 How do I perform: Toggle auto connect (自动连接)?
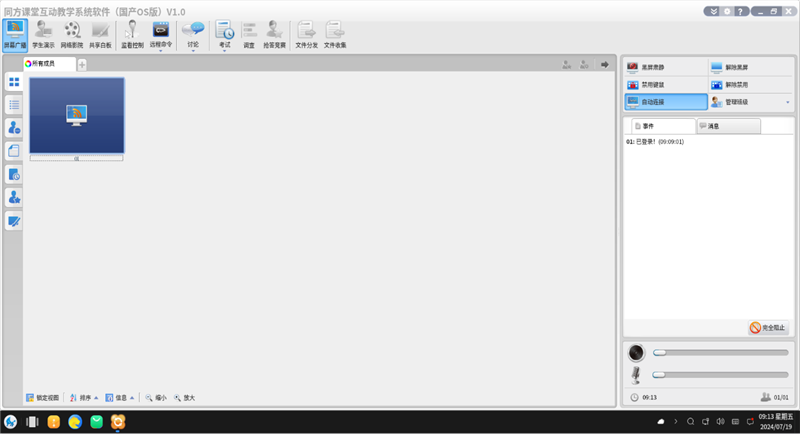point(664,102)
